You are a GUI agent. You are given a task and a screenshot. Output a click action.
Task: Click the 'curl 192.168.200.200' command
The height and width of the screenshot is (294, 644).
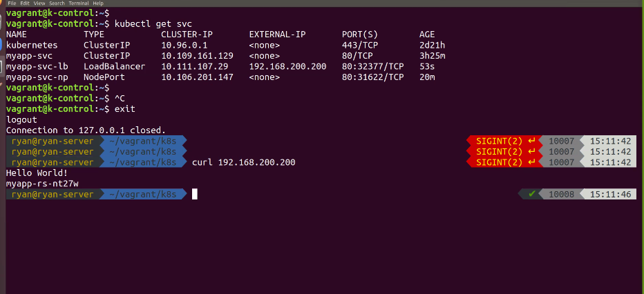(243, 162)
